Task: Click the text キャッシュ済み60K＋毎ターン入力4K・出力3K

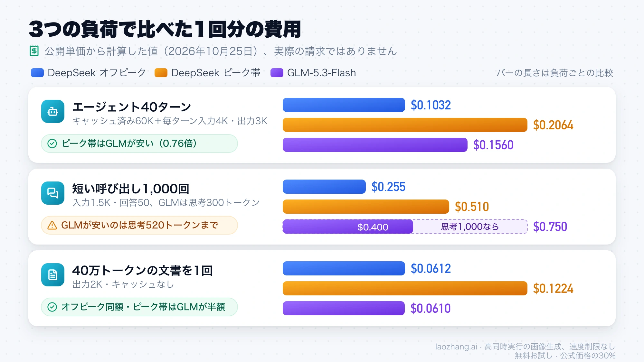Action: [x=170, y=121]
